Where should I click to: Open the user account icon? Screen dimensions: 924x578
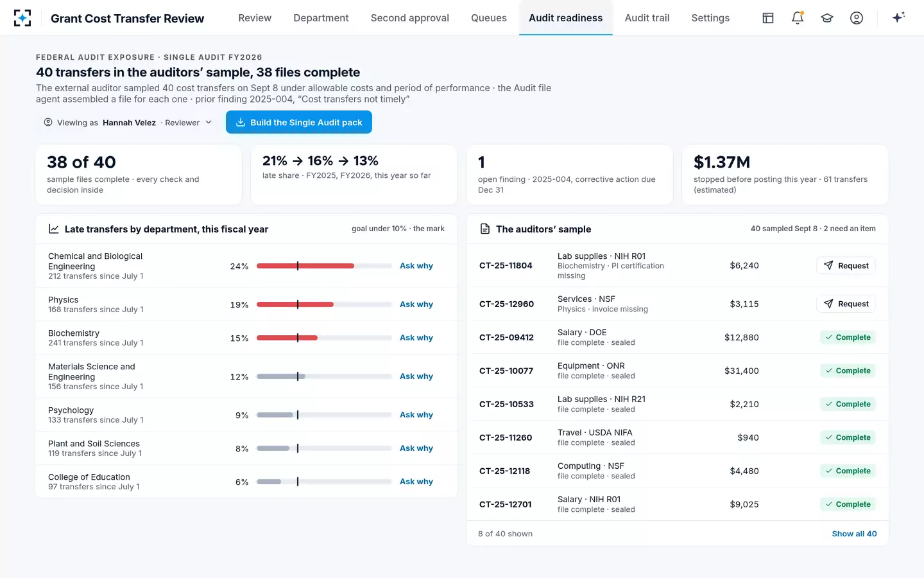(857, 18)
